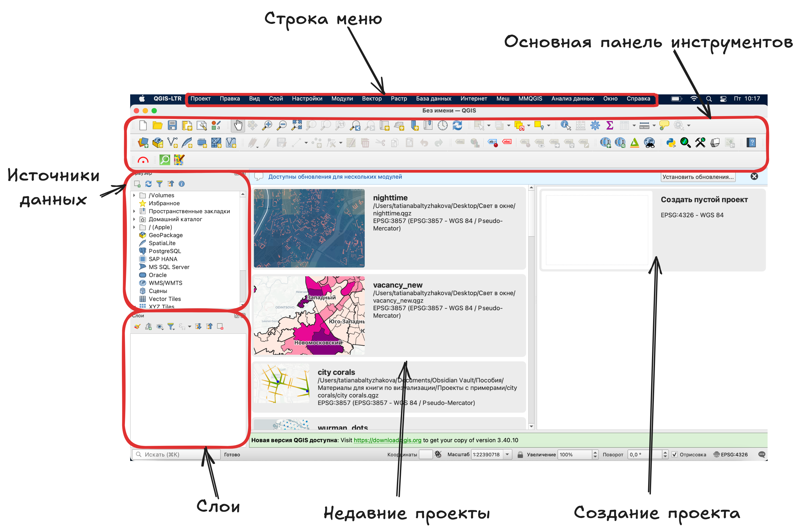This screenshot has width=800, height=532.
Task: Click the Identify Features tool
Action: pyautogui.click(x=565, y=126)
